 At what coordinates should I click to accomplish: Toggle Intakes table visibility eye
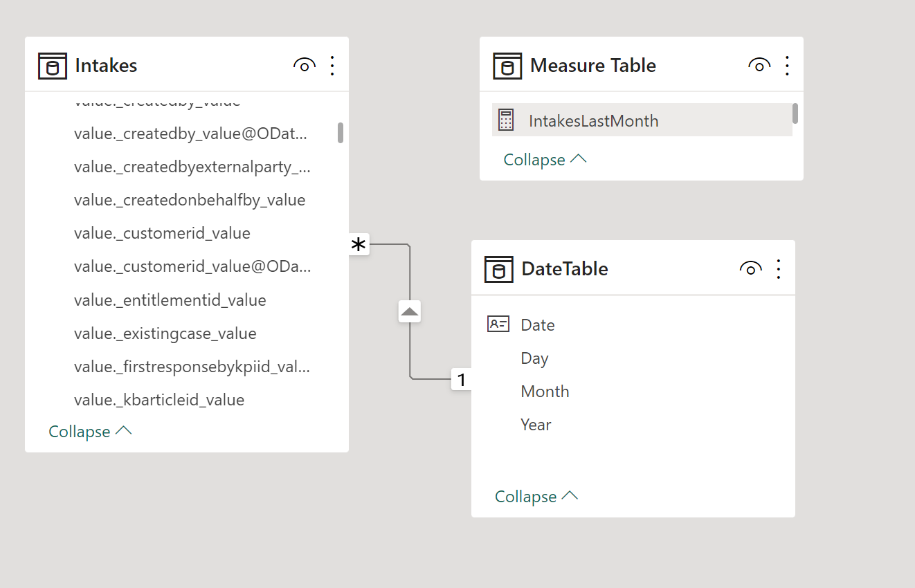tap(305, 66)
